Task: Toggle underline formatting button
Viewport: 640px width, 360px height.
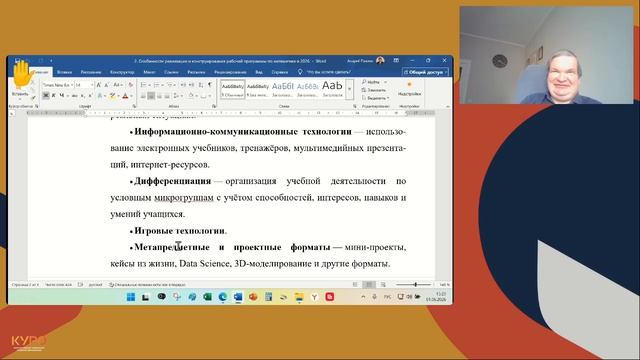Action: click(62, 96)
